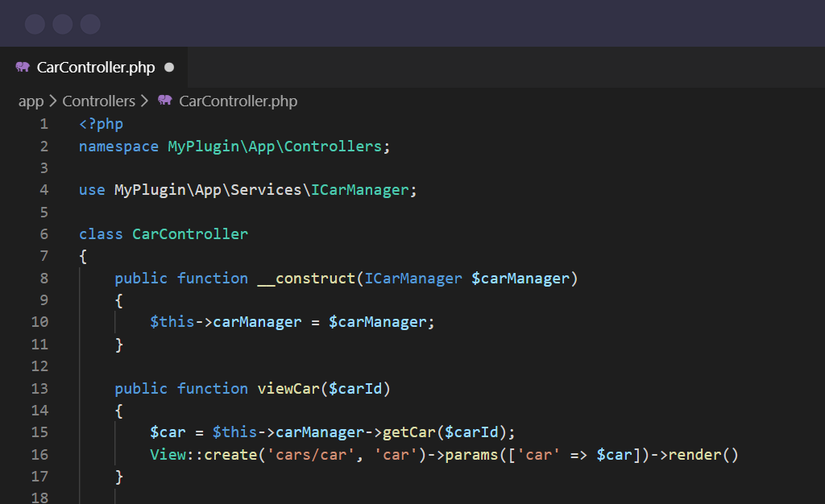Click the PHP elephant icon in the file tab

tap(23, 68)
